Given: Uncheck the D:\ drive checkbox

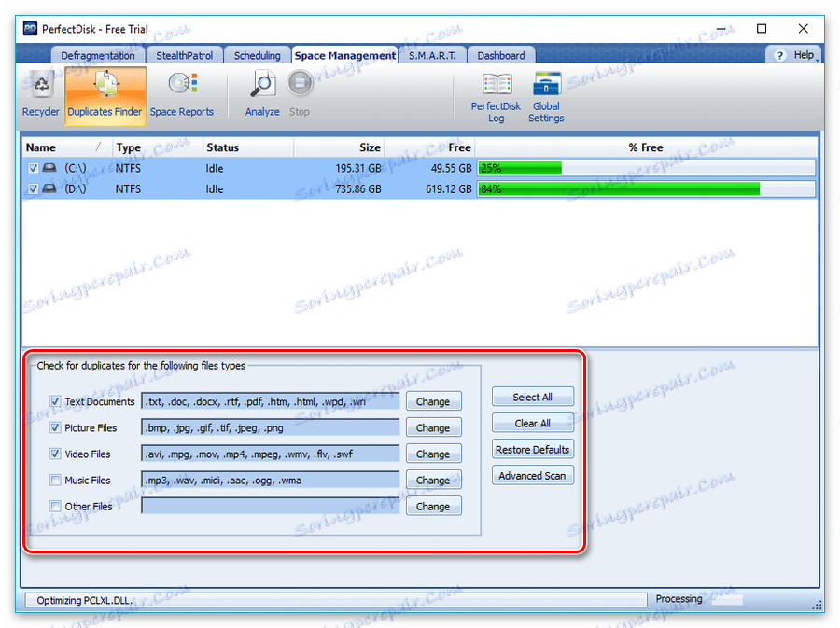Looking at the screenshot, I should click(34, 189).
